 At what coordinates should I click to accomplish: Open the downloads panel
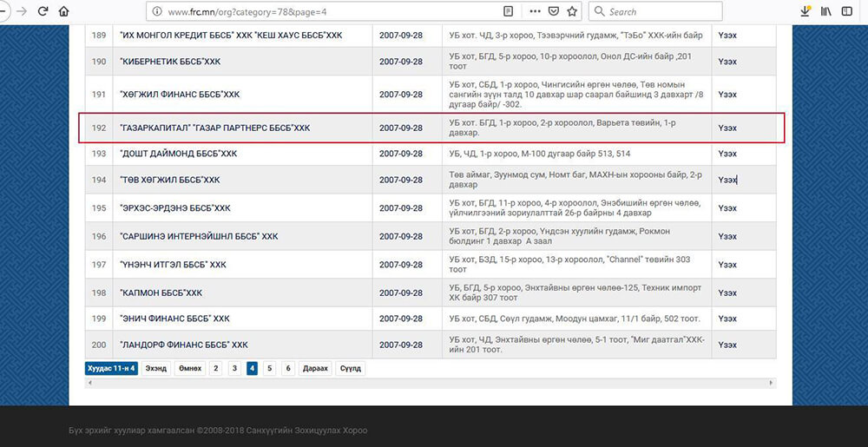[x=805, y=11]
